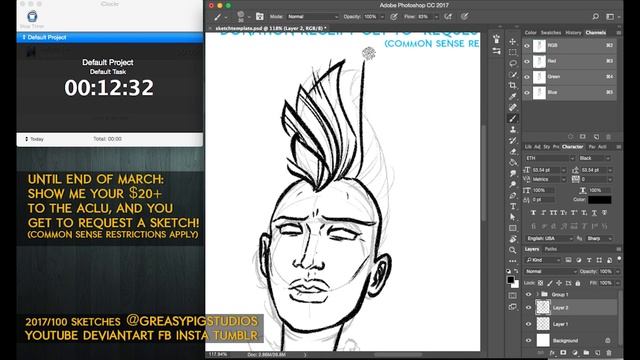Create a new layer group folder icon
Image resolution: width=640 pixels, height=360 pixels.
(586, 353)
